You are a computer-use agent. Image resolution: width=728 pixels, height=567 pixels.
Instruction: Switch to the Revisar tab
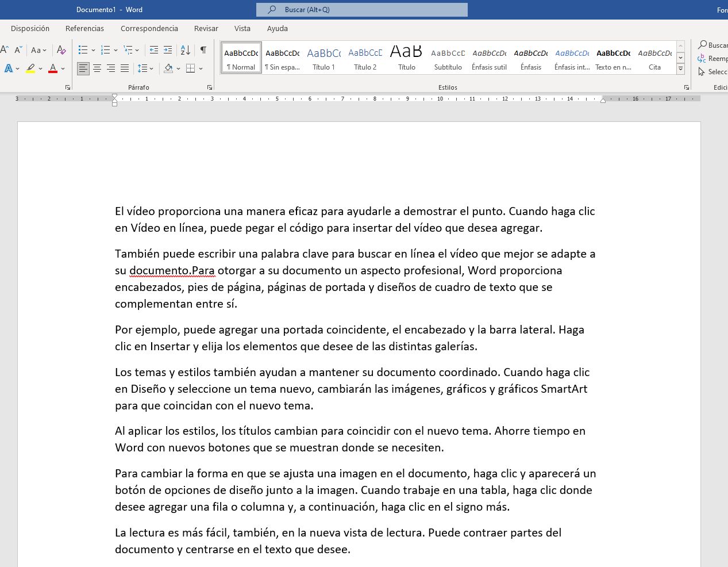coord(206,28)
